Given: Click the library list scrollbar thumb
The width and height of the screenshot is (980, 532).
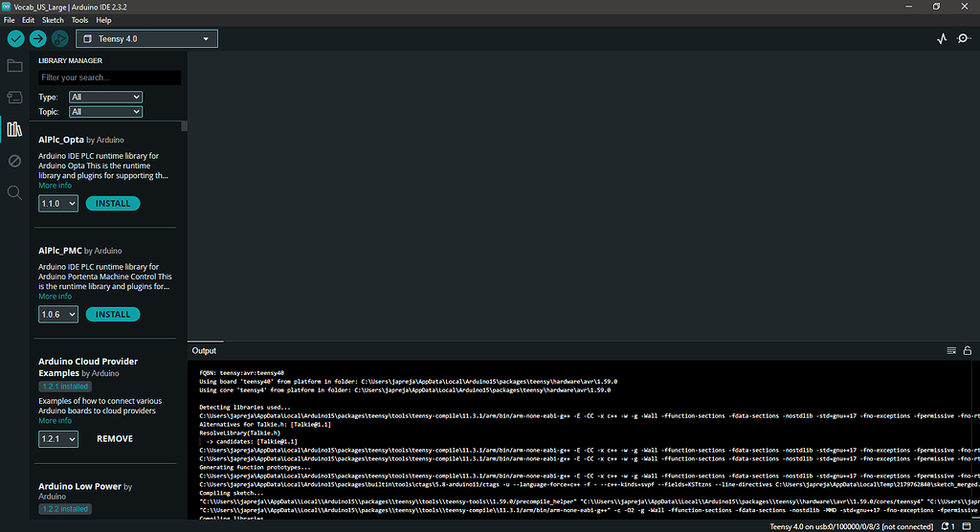Looking at the screenshot, I should (185, 126).
